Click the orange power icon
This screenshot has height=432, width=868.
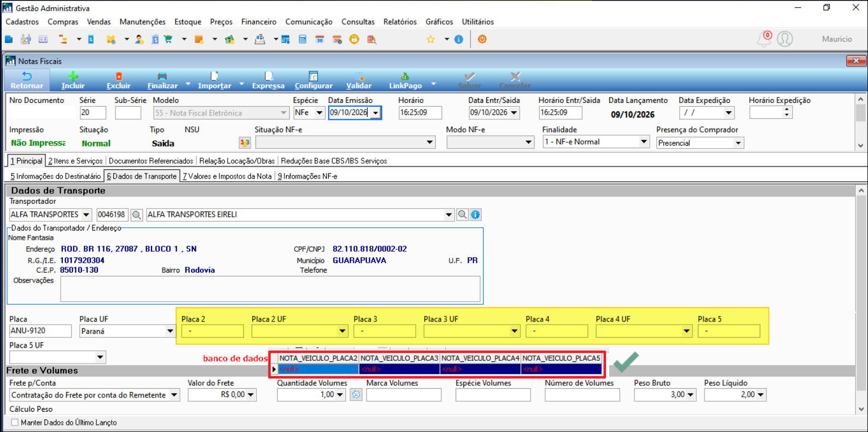coord(482,39)
